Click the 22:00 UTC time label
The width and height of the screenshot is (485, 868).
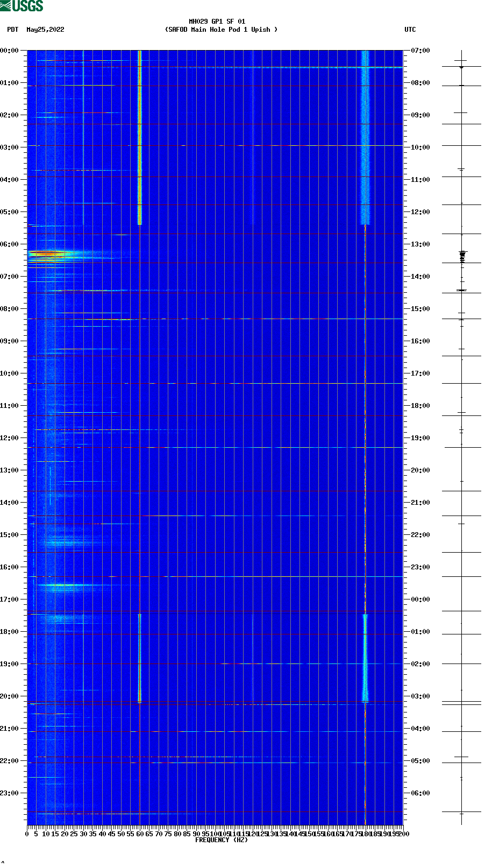(420, 535)
